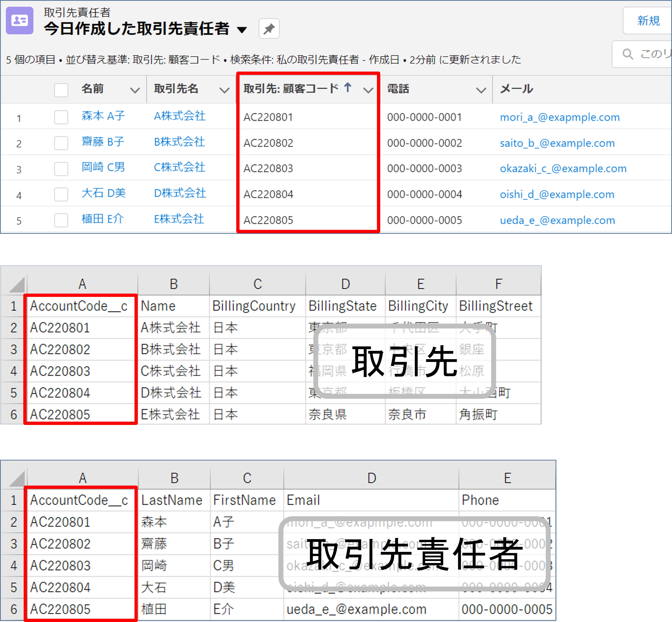Open account A株式会社 link
Screen dimensions: 672x622
(x=180, y=116)
